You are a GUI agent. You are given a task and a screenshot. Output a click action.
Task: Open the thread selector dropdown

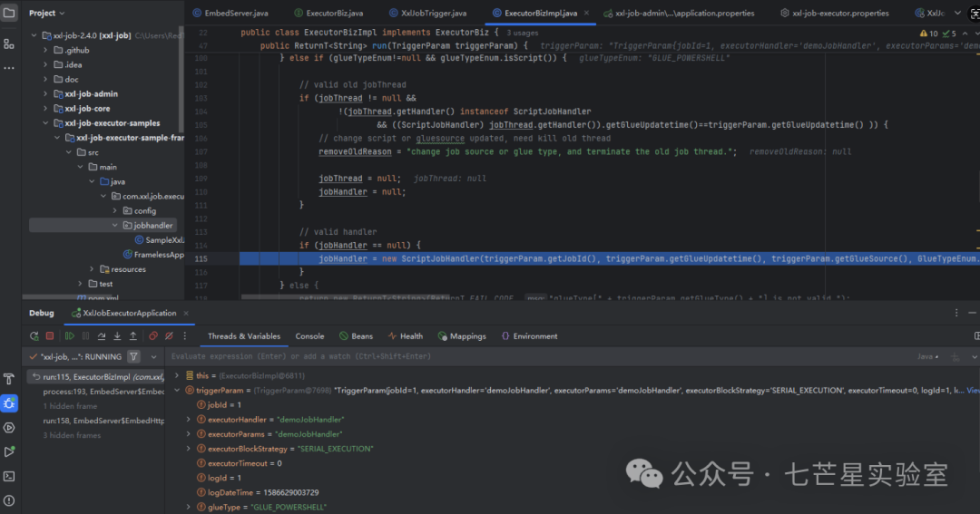point(153,356)
